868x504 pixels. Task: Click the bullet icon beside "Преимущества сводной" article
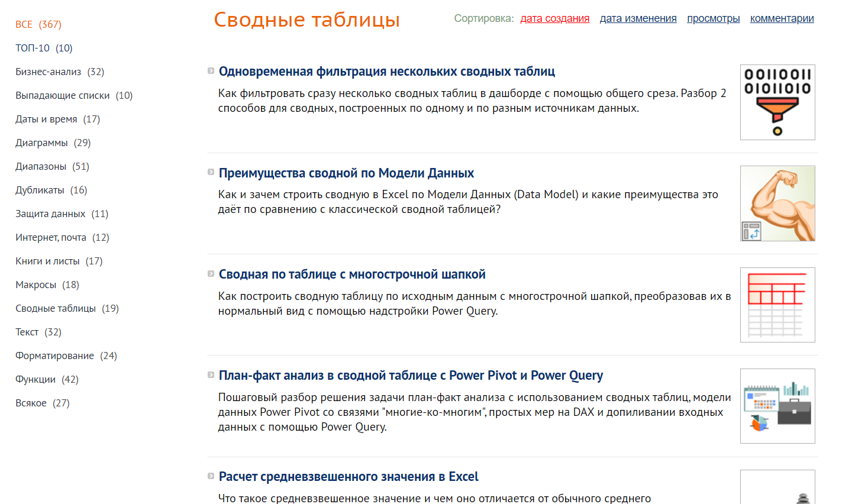(211, 172)
